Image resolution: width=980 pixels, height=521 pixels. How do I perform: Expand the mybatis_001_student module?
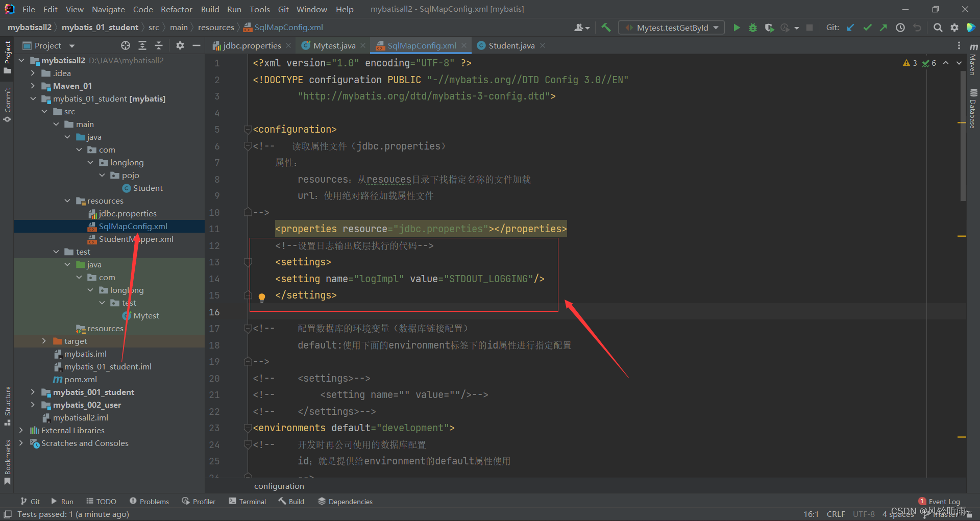33,392
